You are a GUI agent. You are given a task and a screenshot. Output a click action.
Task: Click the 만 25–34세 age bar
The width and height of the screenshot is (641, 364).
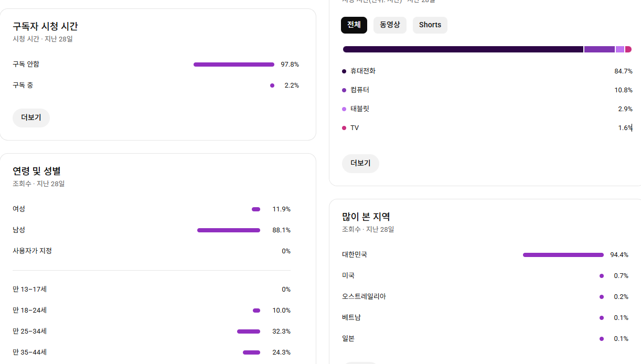coord(248,331)
